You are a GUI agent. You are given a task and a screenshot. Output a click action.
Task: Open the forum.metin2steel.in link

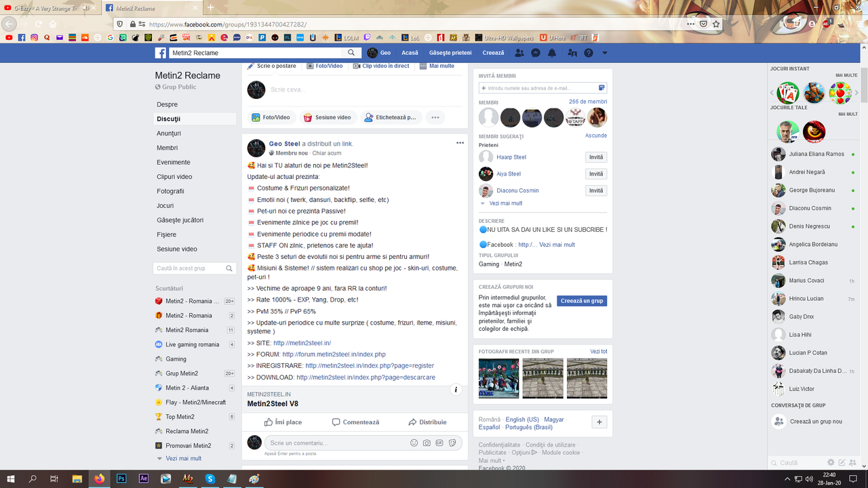click(x=334, y=354)
